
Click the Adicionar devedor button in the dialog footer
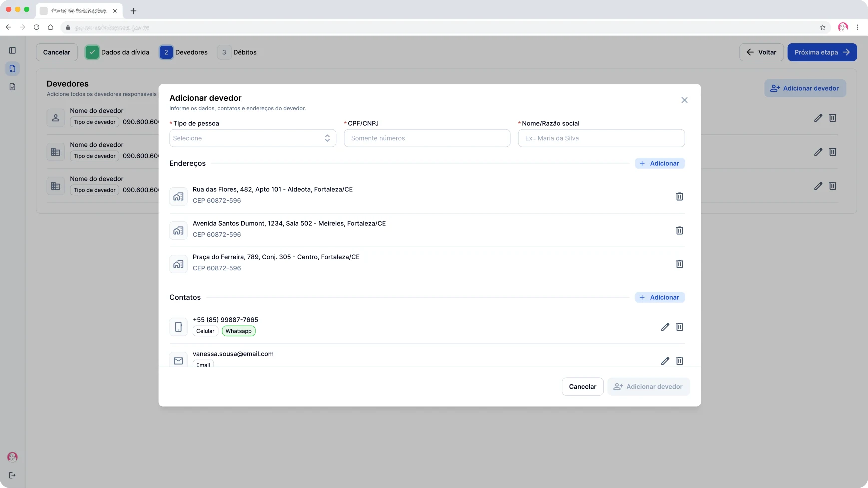point(648,387)
